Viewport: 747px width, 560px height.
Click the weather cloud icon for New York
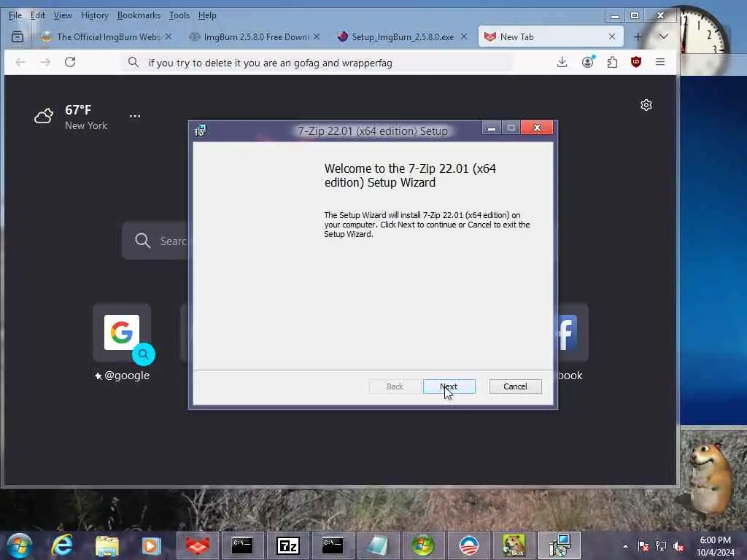[43, 116]
